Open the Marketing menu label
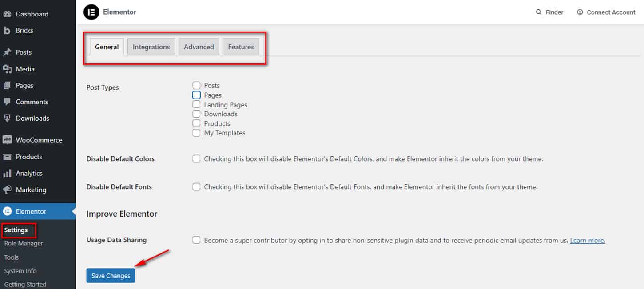Image resolution: width=644 pixels, height=289 pixels. [31, 190]
